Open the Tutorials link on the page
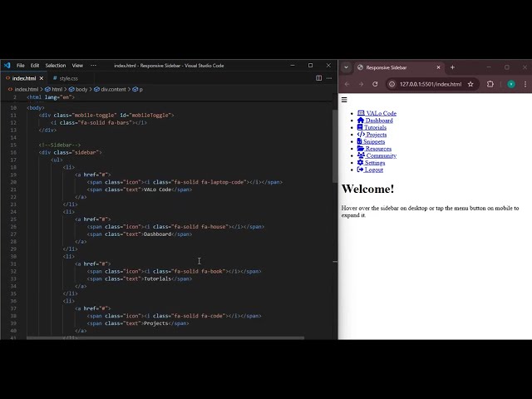 coord(372,127)
